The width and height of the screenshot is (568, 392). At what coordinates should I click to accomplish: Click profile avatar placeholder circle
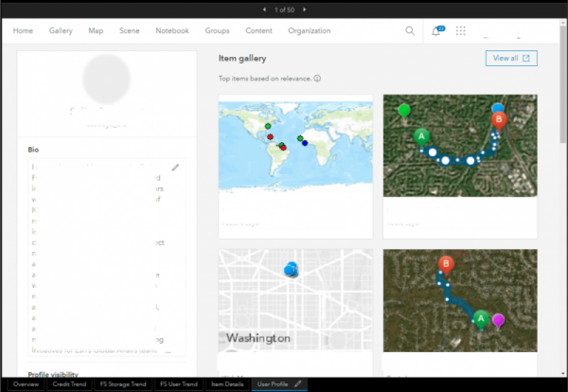tap(106, 79)
